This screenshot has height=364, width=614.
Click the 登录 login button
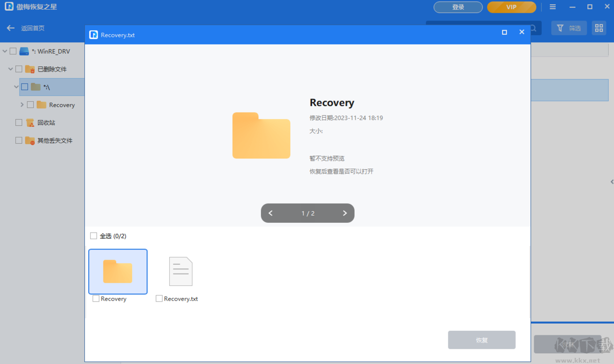click(457, 7)
